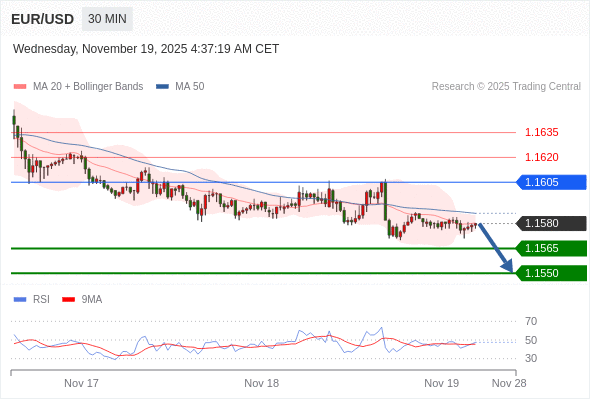
Task: Click the RSI 70 level label
Action: pyautogui.click(x=531, y=321)
